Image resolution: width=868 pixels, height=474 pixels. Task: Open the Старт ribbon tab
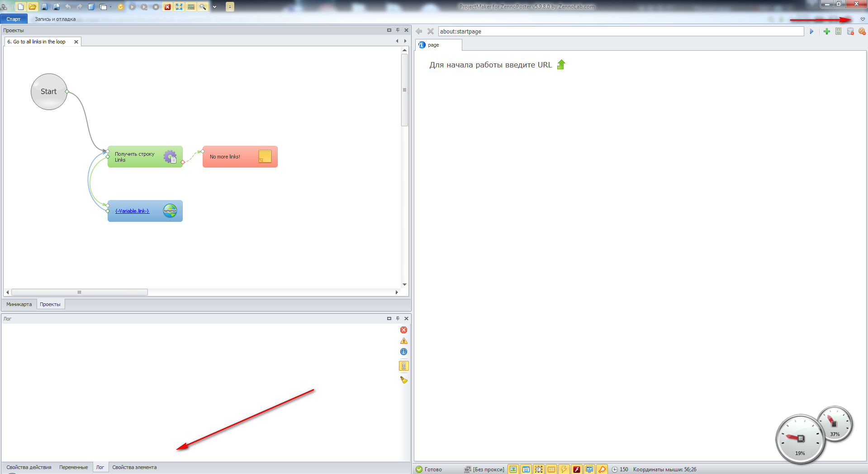pos(14,19)
